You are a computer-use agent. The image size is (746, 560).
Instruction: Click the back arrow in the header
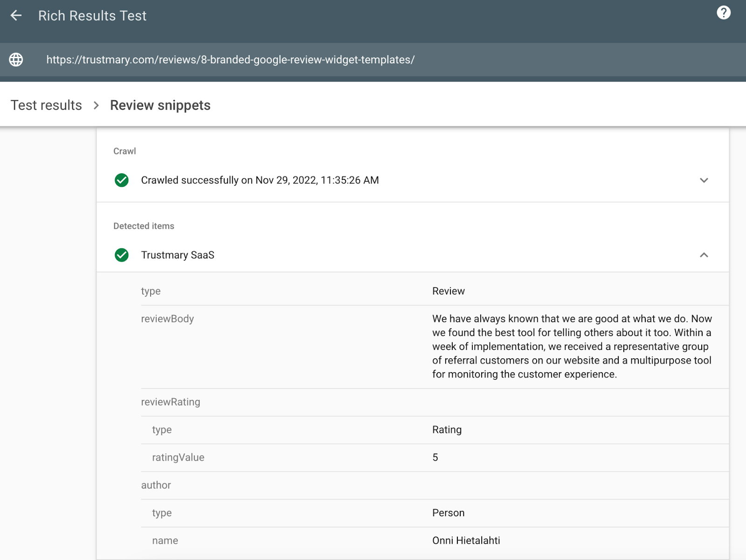coord(16,15)
